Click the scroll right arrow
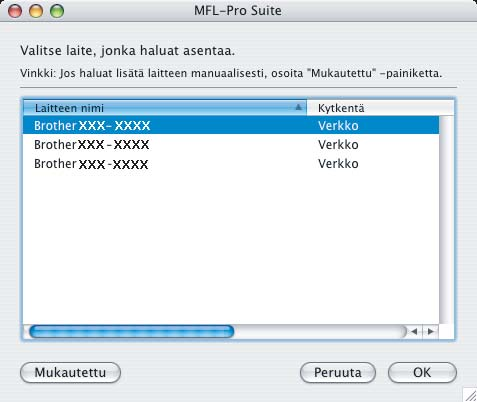Viewport: 477px width, 402px height. pyautogui.click(x=431, y=332)
